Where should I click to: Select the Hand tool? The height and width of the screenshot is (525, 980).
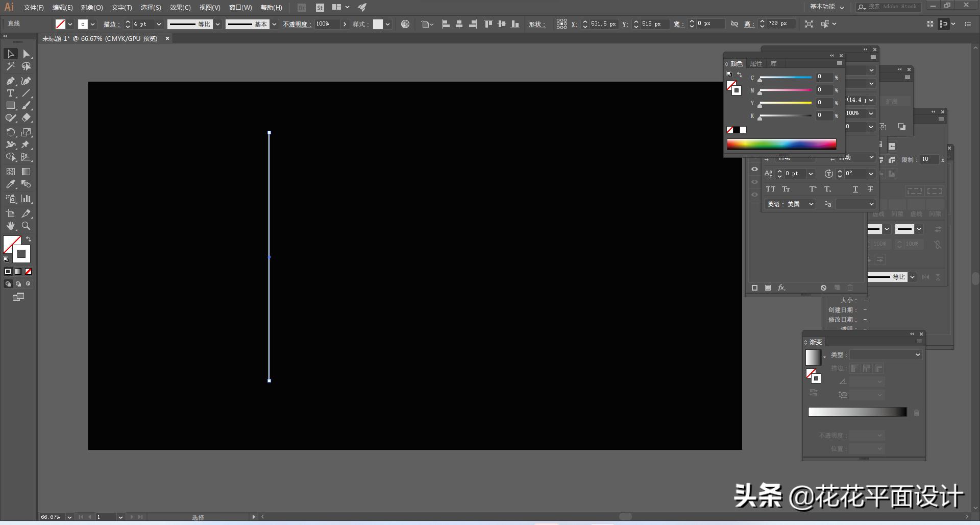pos(10,226)
